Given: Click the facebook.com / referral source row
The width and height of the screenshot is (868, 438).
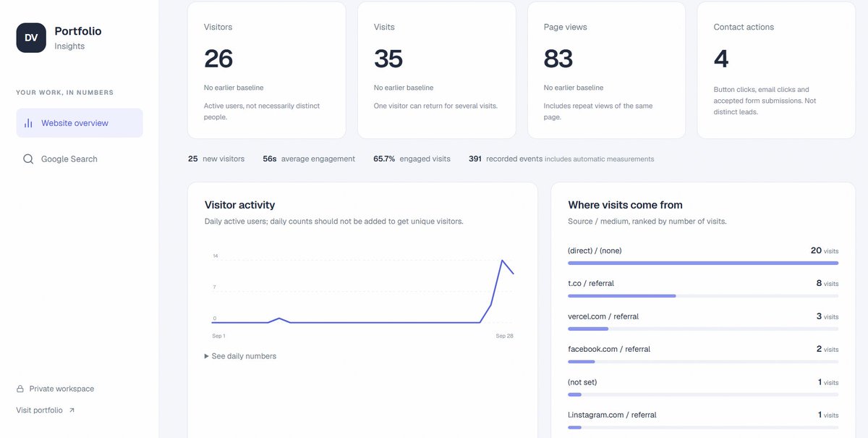Looking at the screenshot, I should [703, 353].
